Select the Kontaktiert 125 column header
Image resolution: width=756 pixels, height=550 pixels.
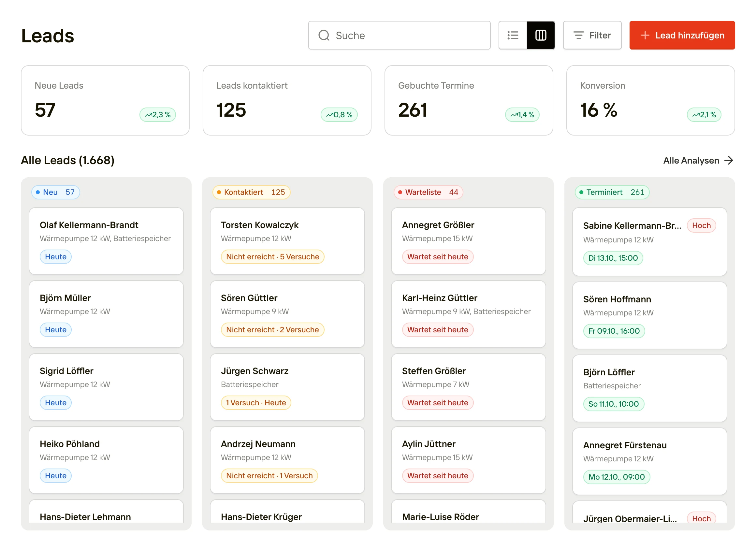251,192
